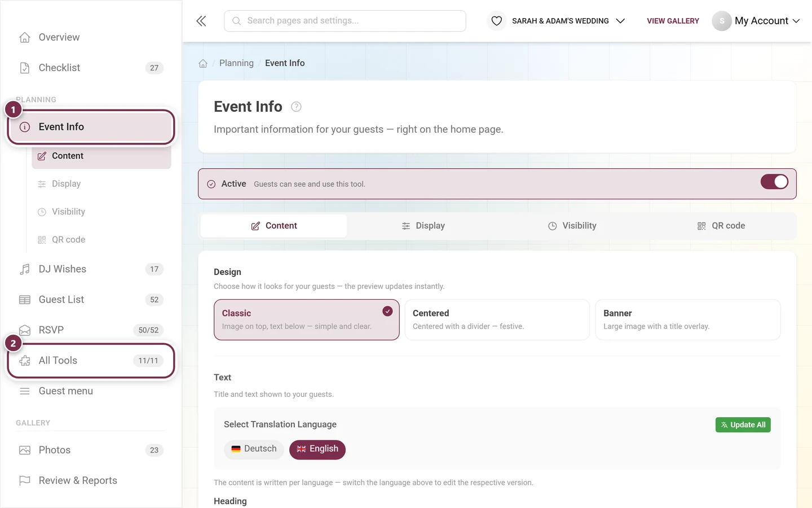The image size is (812, 508).
Task: Open the QR code tab
Action: tap(721, 226)
